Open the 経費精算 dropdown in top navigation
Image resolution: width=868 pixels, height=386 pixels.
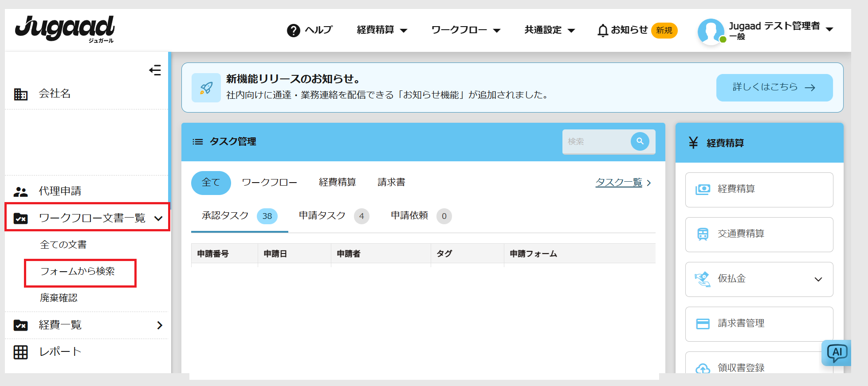(x=381, y=30)
